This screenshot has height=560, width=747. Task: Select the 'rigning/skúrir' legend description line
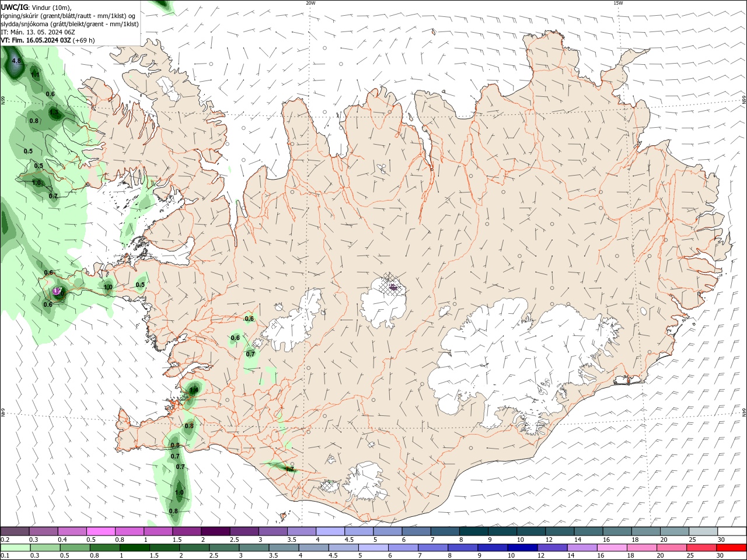[69, 16]
